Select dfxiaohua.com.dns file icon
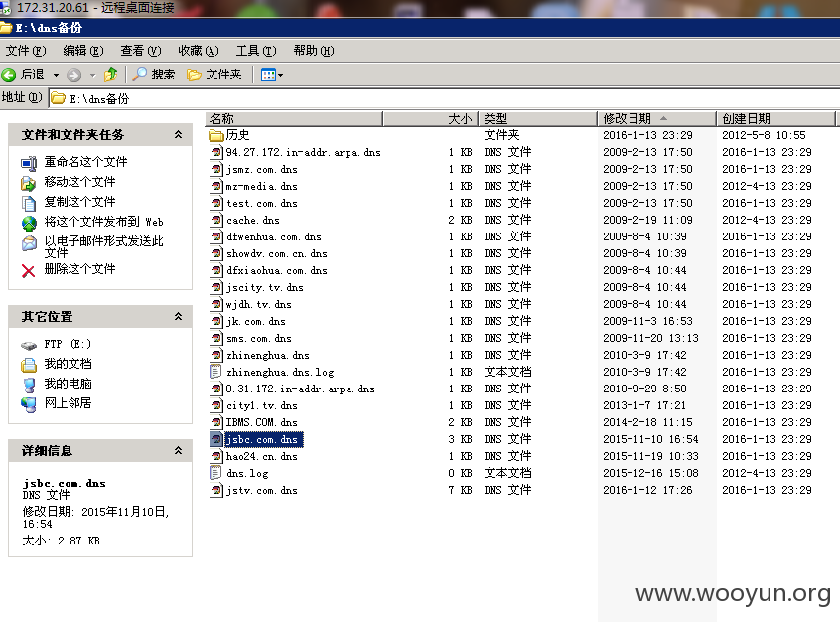The height and width of the screenshot is (622, 840). click(x=216, y=270)
